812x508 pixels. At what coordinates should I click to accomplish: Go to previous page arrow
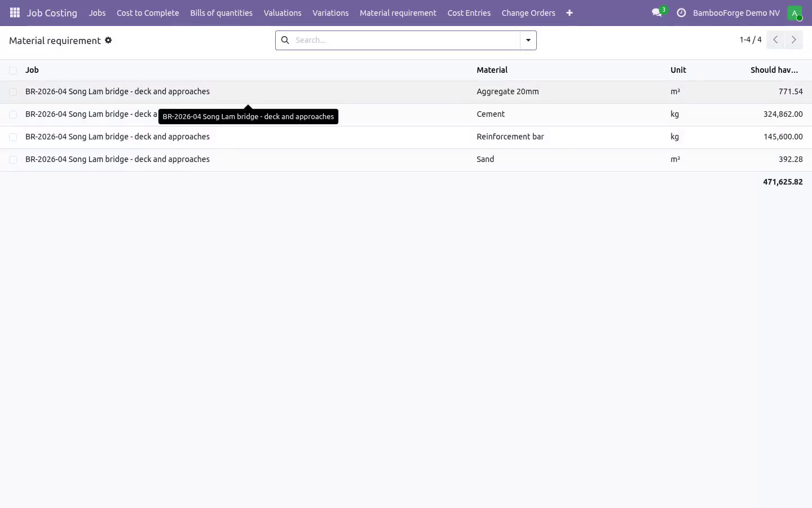coord(775,40)
